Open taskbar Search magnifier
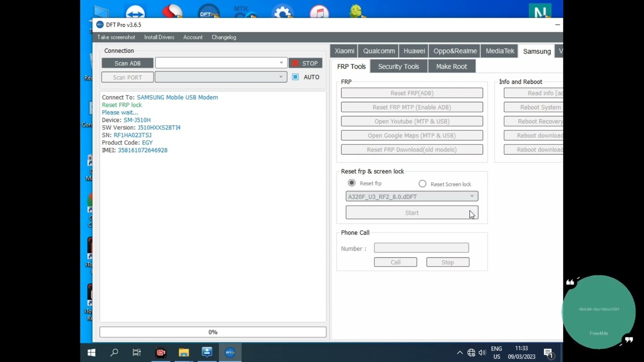The width and height of the screenshot is (644, 362). [114, 352]
